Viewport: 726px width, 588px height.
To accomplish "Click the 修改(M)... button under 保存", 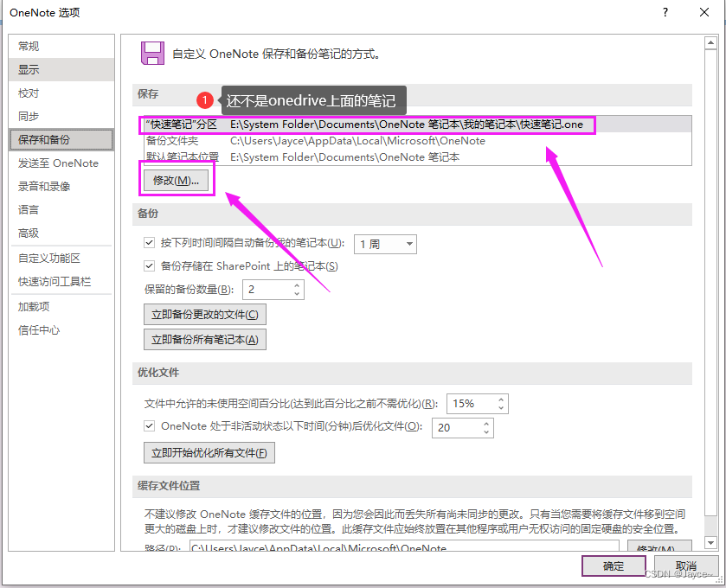I will click(176, 181).
